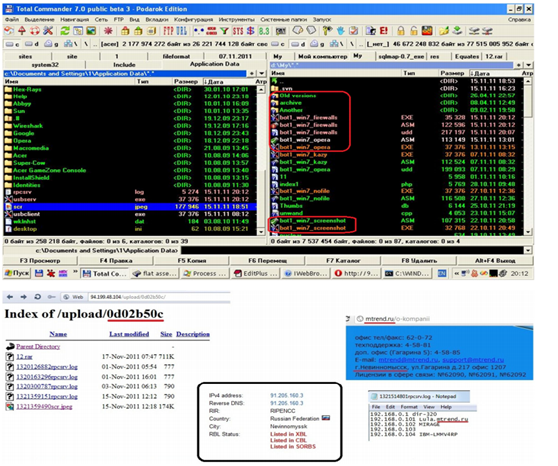
Task: Switch left panel to drive d
Action: pos(32,44)
